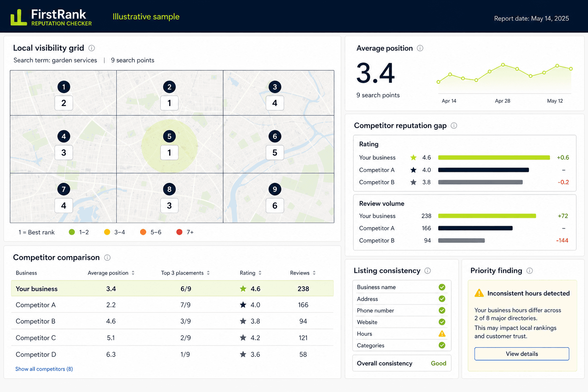Viewport: 588px width, 392px height.
Task: Click the Your business rating star in the gap panel
Action: click(413, 157)
